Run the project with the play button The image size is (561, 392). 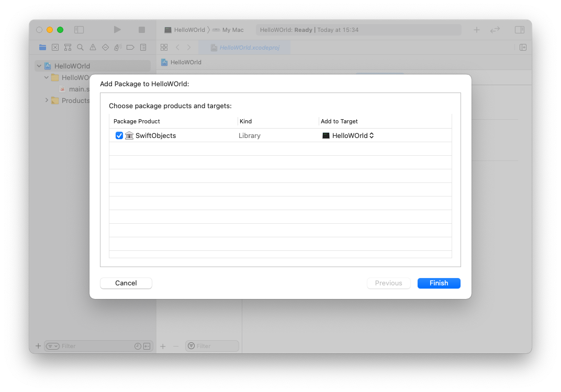click(117, 30)
